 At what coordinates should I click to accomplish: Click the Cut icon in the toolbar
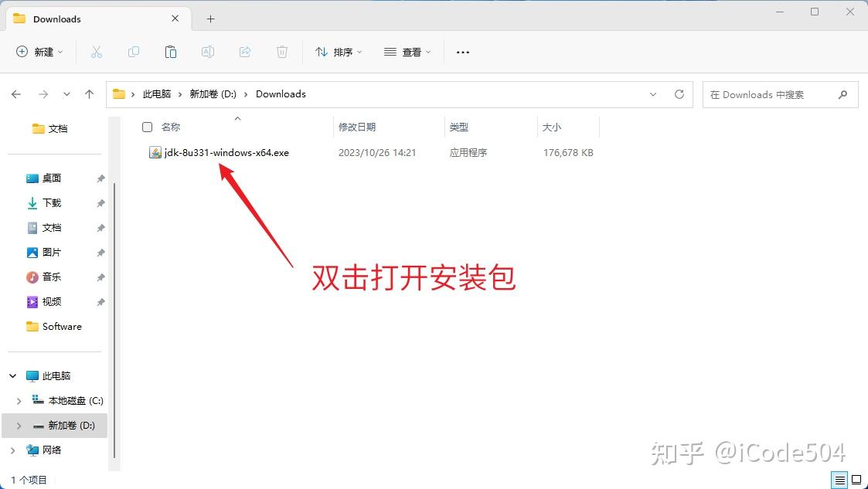coord(96,52)
